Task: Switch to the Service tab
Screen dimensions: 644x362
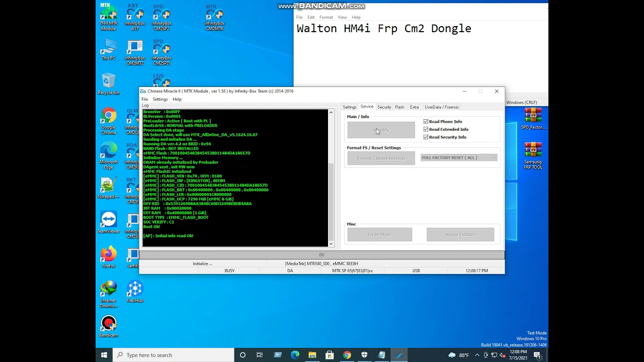Action: [367, 107]
